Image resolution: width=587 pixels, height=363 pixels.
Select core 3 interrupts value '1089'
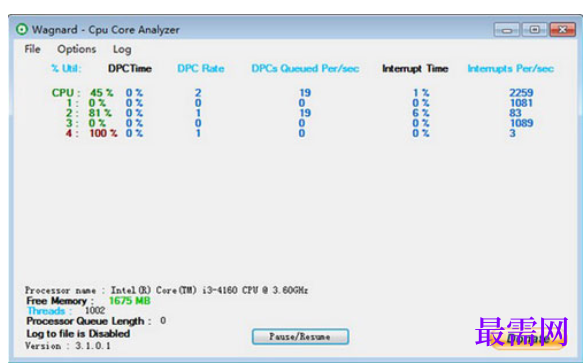pos(521,123)
